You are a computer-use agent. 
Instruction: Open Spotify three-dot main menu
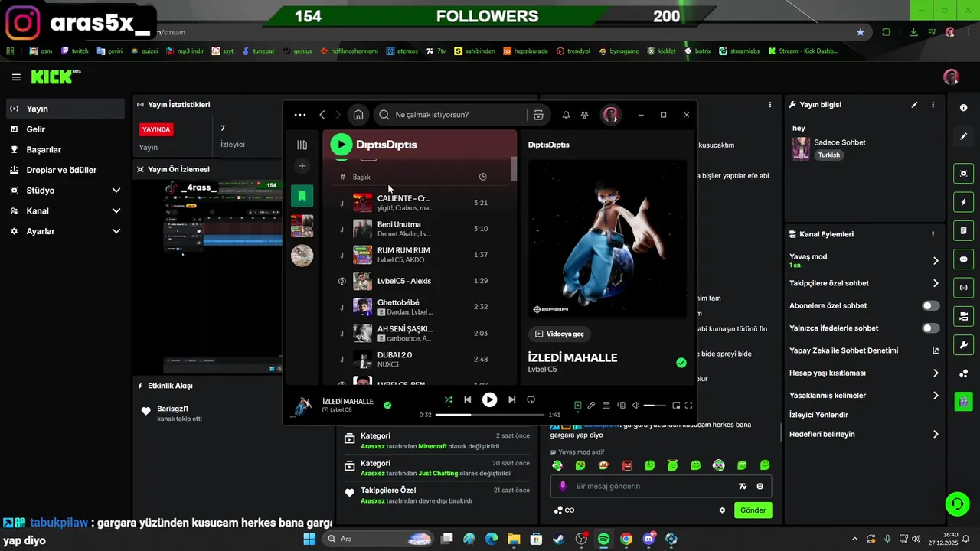(x=300, y=115)
